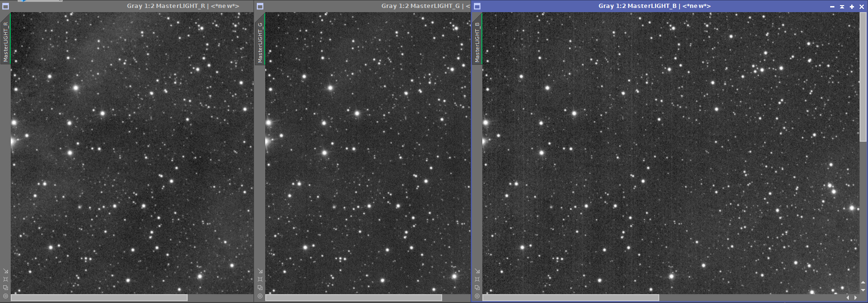Click zoom-to-fit icon in MasterLIGHT_B window

coord(477,279)
